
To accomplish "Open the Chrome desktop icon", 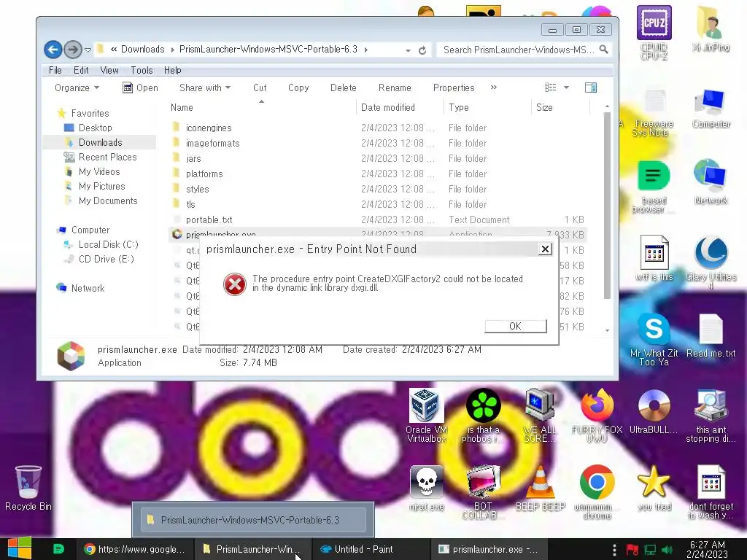I will [x=597, y=492].
